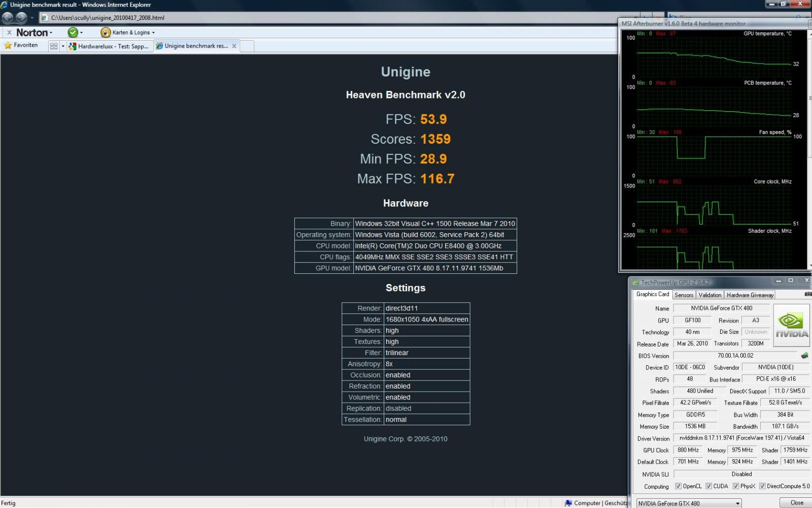Toggle the OpenCL checkbox in GPU-Z
The height and width of the screenshot is (508, 812).
678,486
